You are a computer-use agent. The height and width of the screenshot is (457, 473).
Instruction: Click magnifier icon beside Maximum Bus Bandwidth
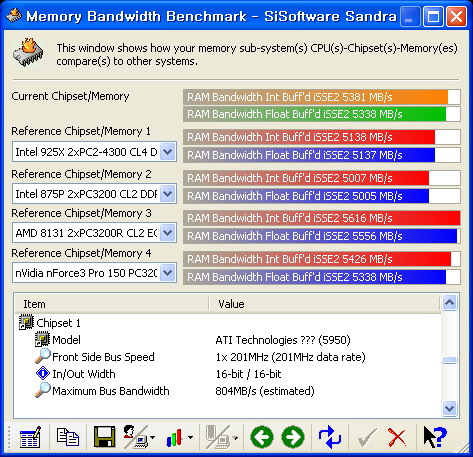[x=43, y=390]
